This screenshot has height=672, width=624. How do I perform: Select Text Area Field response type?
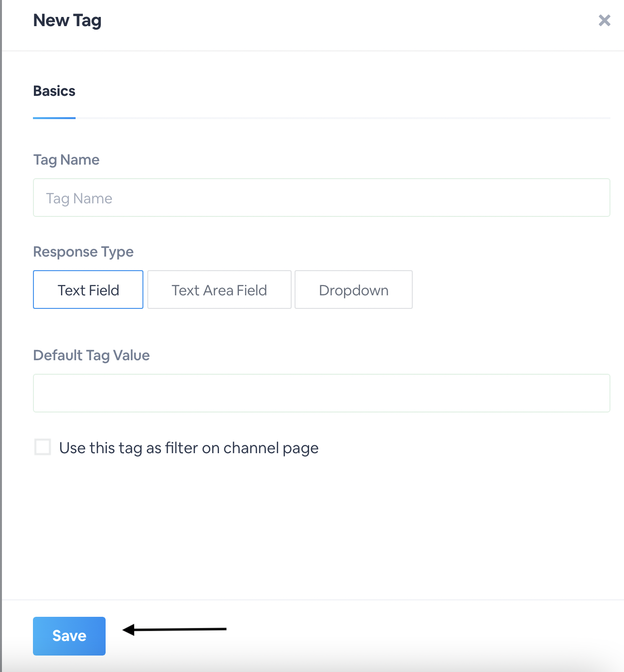tap(219, 290)
